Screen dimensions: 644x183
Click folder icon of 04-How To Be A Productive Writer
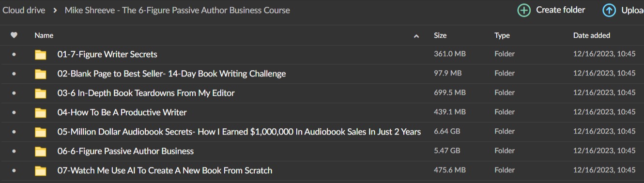tap(41, 113)
